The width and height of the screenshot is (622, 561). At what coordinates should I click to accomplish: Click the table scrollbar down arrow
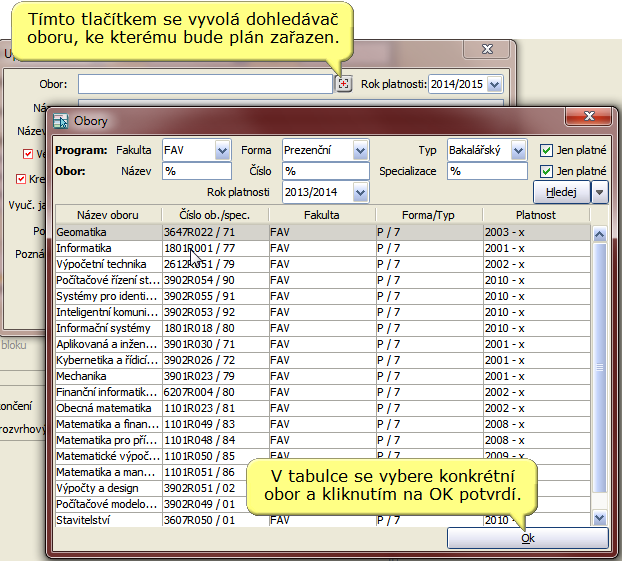click(599, 518)
